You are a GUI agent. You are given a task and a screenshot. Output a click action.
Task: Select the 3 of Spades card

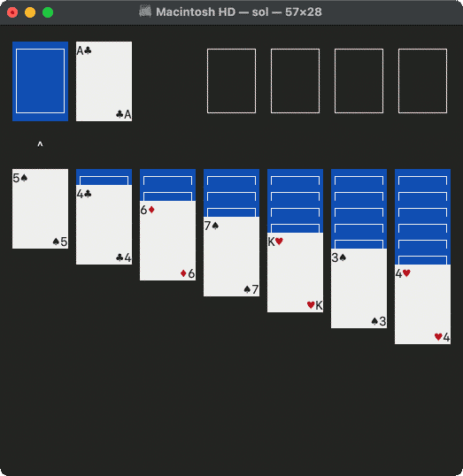[359, 288]
